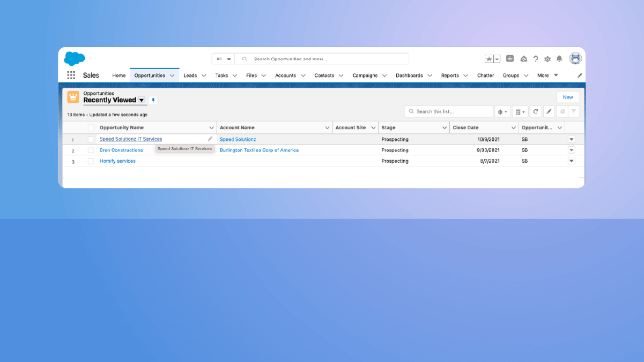Open the Display As table selector
This screenshot has height=362, width=644.
point(520,111)
